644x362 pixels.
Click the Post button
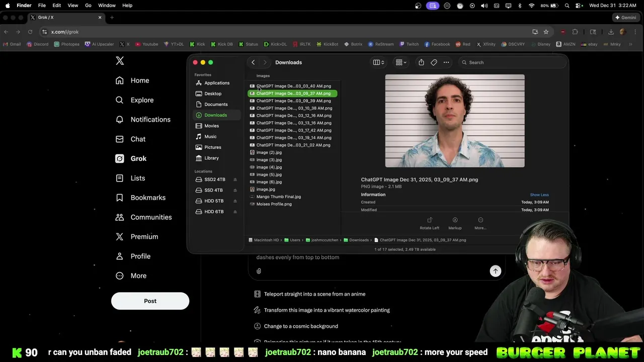[x=150, y=301]
